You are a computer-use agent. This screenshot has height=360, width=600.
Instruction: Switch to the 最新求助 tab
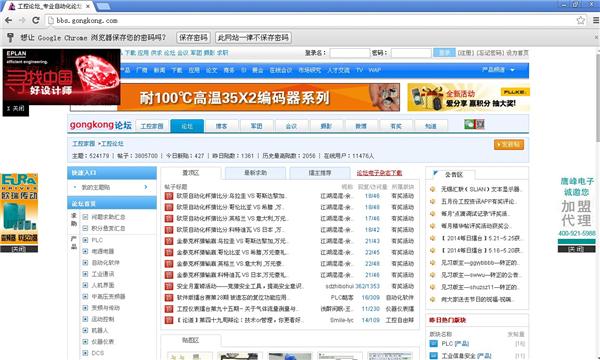tap(256, 173)
